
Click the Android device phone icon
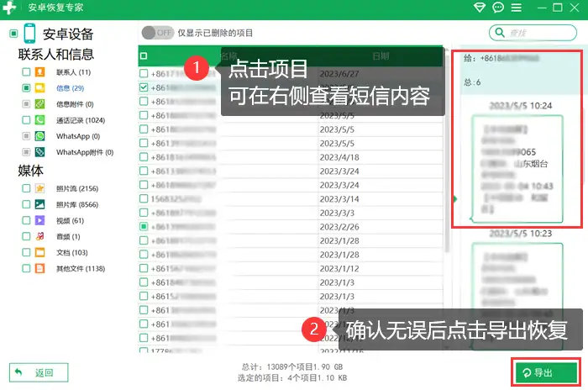[x=29, y=34]
